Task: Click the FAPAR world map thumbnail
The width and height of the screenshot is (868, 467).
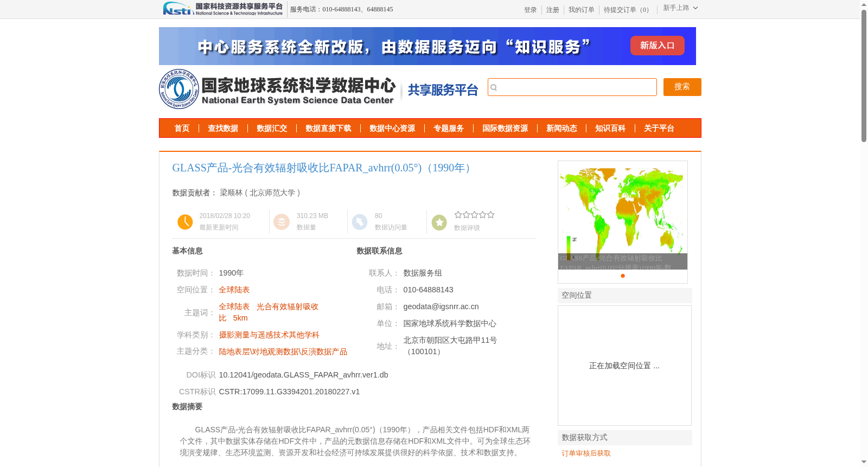Action: point(622,215)
